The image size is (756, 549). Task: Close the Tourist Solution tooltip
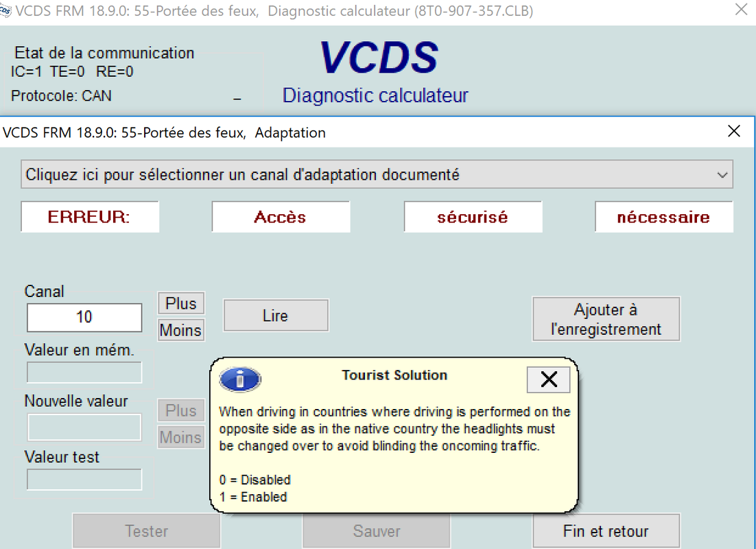548,379
